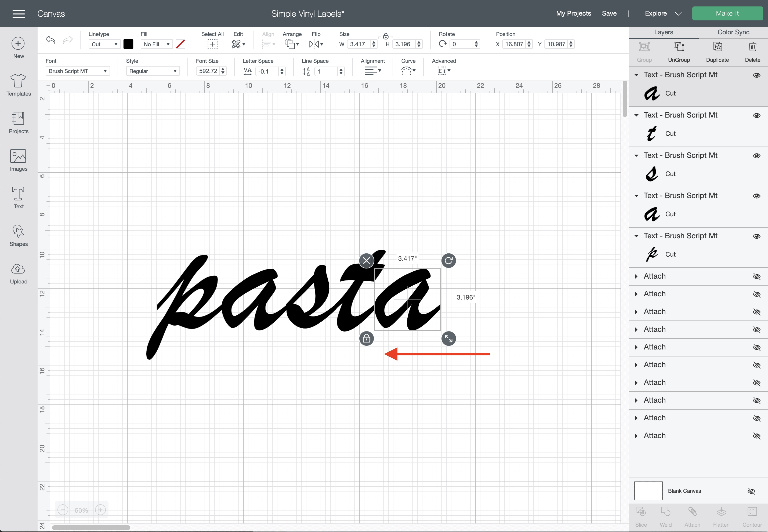Click the Delete trash icon
Viewport: 768px width, 532px height.
pos(752,47)
